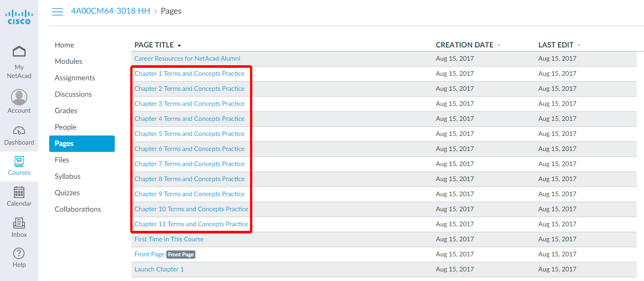This screenshot has height=281, width=644.
Task: Select the Courses book icon
Action: click(19, 161)
